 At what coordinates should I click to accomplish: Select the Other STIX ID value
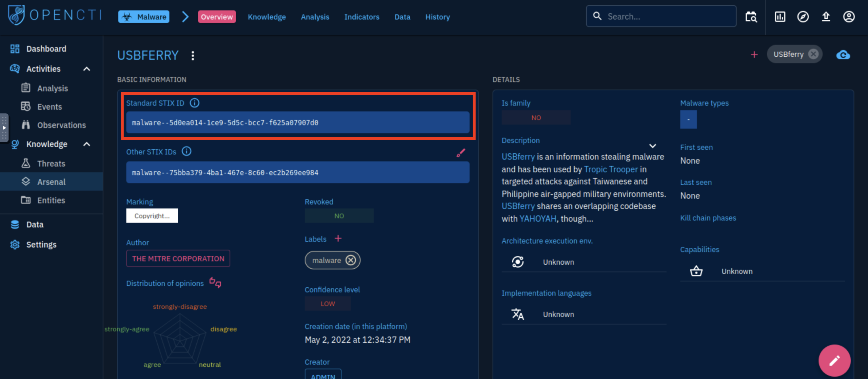(298, 172)
